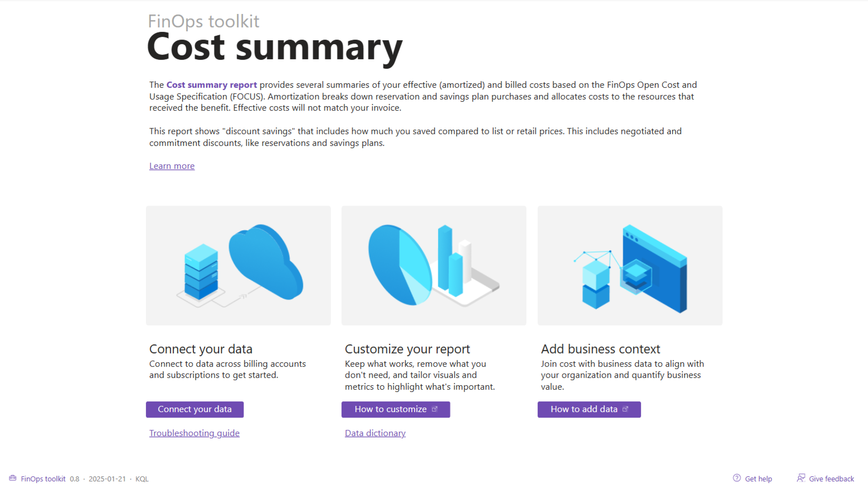Open the How to customize button
The width and height of the screenshot is (868, 487).
395,409
